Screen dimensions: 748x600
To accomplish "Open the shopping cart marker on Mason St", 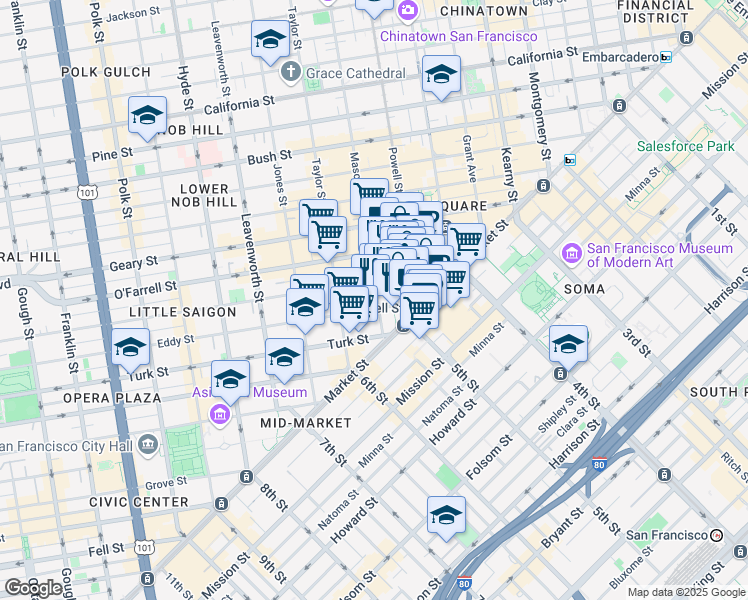I will coord(369,190).
